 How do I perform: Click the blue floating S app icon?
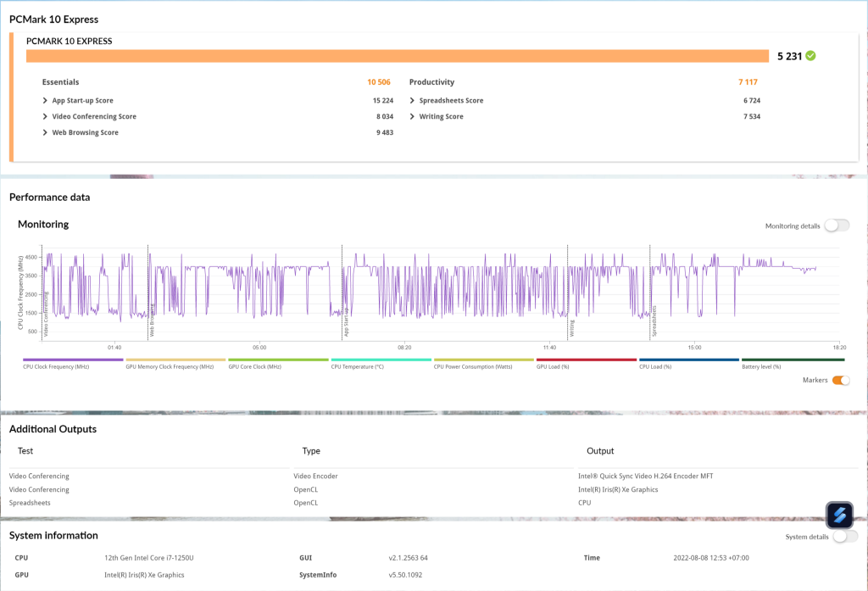[838, 515]
